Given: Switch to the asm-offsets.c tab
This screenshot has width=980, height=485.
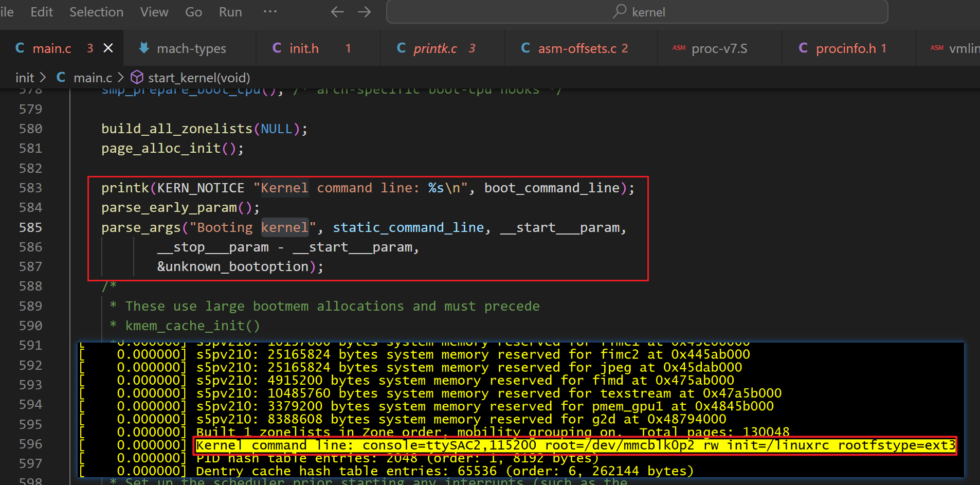Looking at the screenshot, I should (x=581, y=48).
